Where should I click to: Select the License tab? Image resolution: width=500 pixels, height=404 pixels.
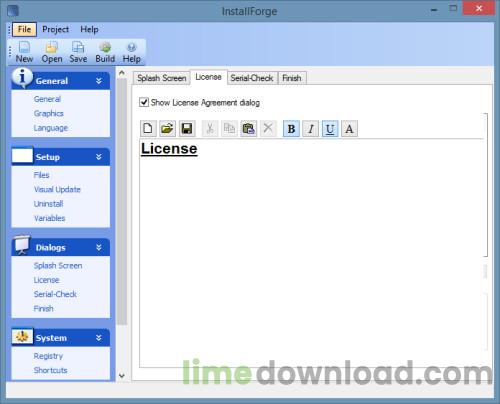click(208, 77)
